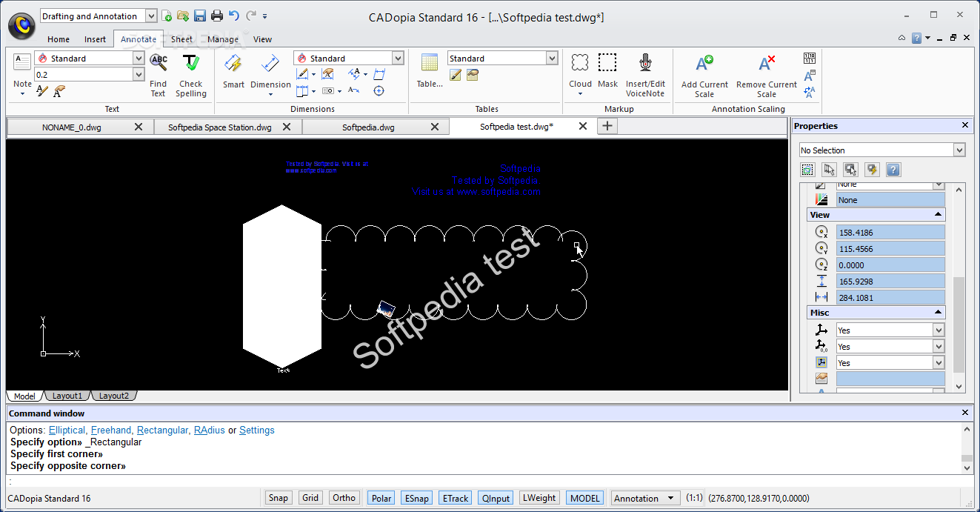Image resolution: width=980 pixels, height=512 pixels.
Task: Switch to the Manage ribbon tab
Action: 223,39
